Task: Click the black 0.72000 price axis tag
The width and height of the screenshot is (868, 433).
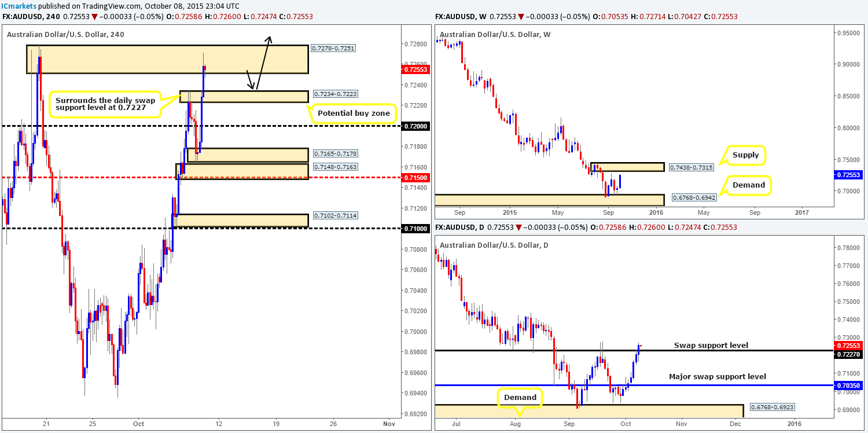Action: [414, 126]
